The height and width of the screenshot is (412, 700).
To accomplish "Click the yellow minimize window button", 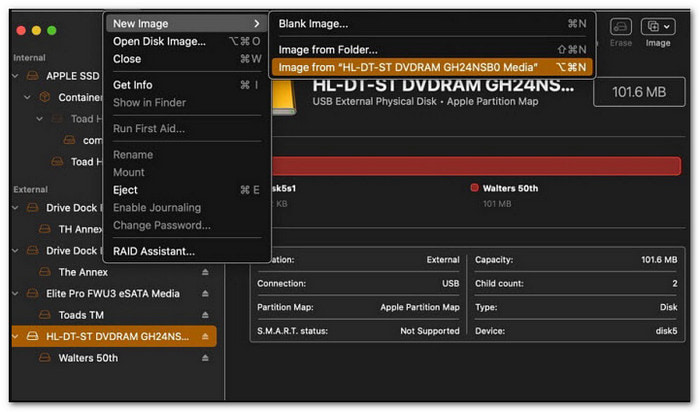I will tap(36, 30).
